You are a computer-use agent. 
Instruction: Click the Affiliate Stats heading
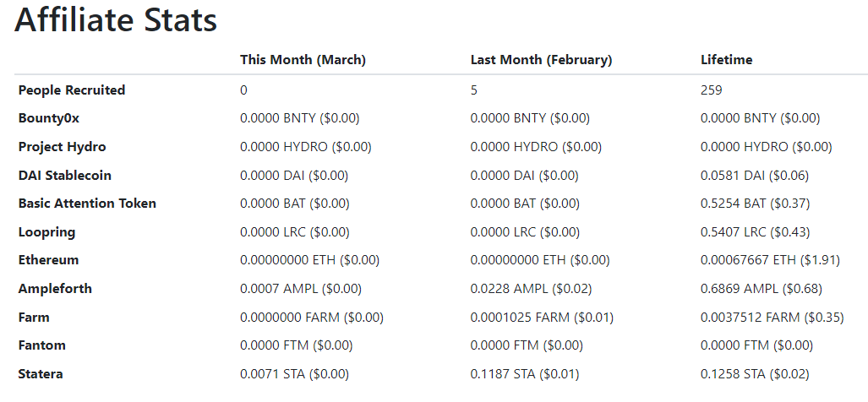tap(116, 20)
